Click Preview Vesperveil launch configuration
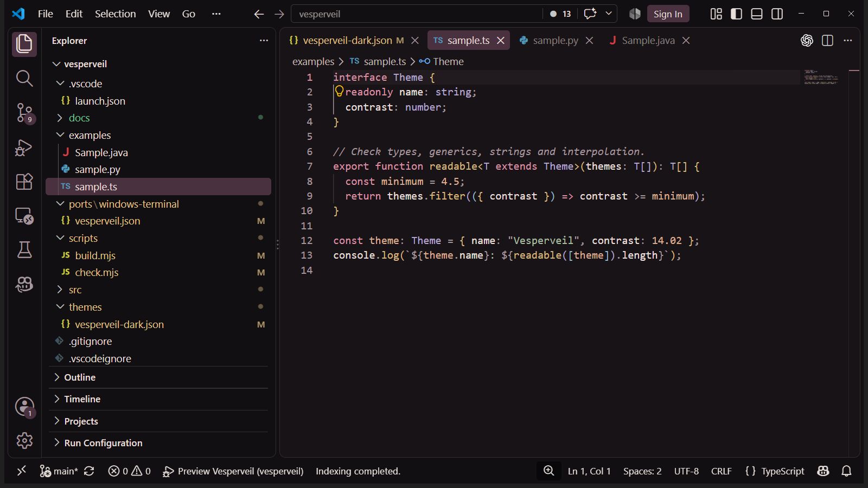The height and width of the screenshot is (488, 868). [233, 471]
